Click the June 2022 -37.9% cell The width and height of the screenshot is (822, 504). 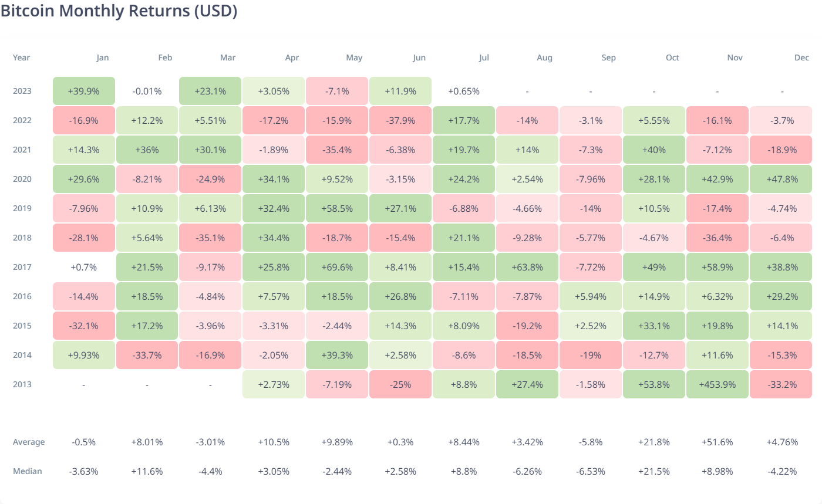click(400, 120)
